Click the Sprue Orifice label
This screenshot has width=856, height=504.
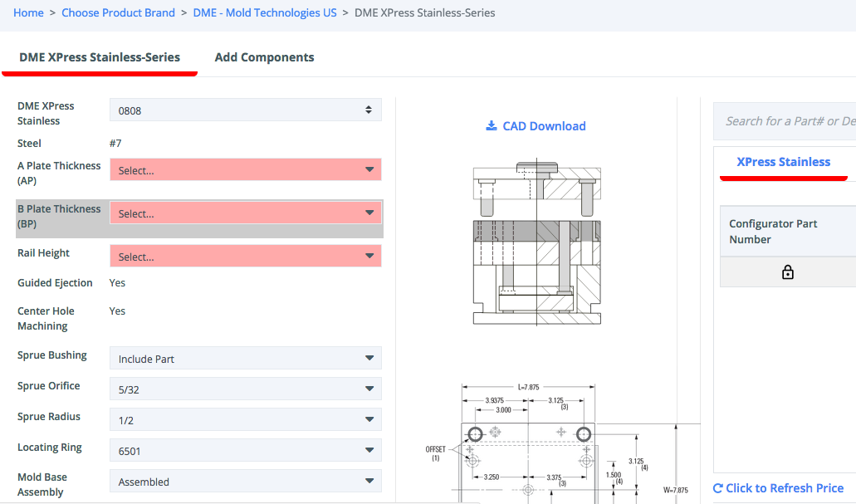pyautogui.click(x=49, y=385)
